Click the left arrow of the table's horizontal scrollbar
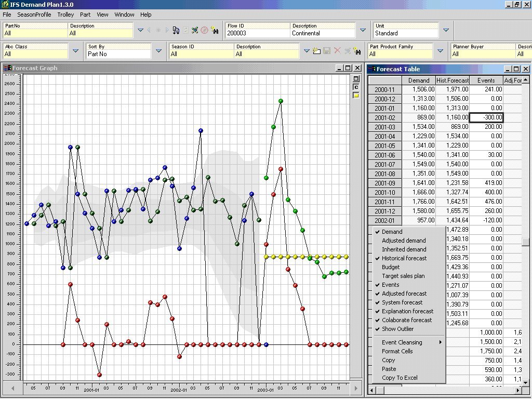 click(372, 390)
